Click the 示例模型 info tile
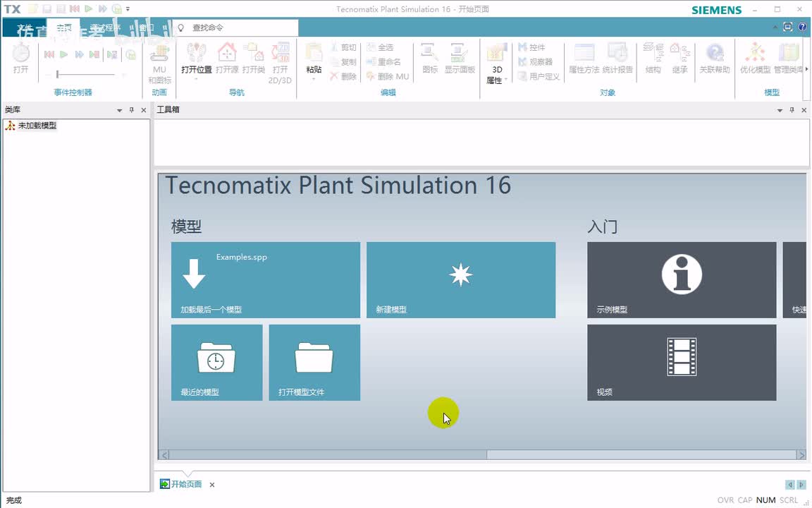 (x=682, y=280)
